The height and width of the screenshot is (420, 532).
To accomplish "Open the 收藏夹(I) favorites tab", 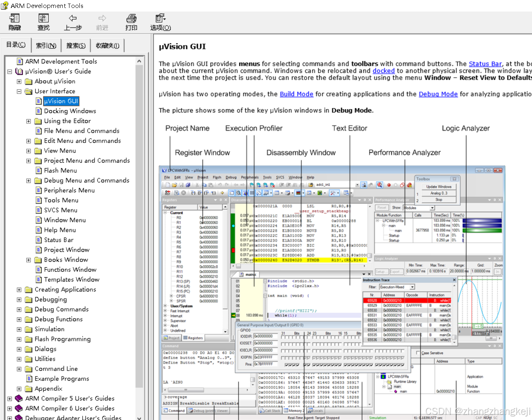I will coord(108,46).
